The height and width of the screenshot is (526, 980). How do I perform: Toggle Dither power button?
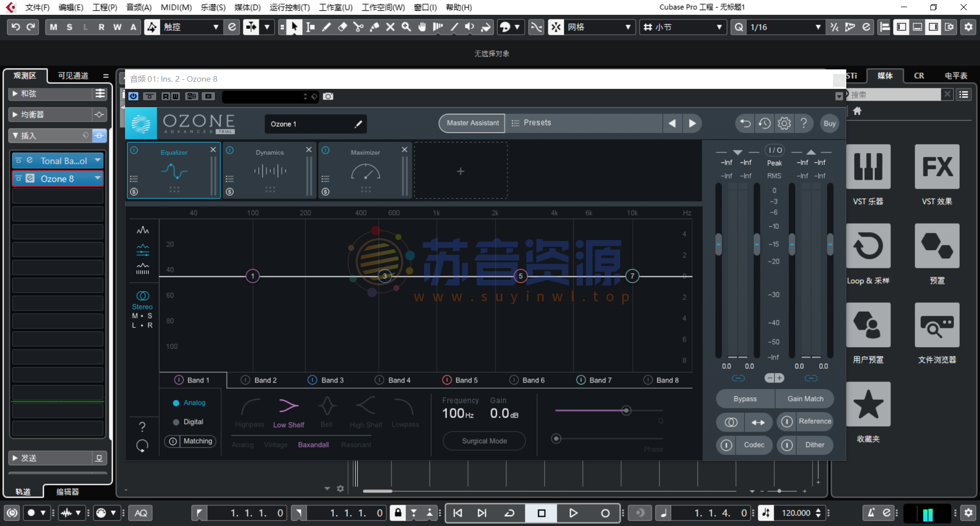point(787,445)
